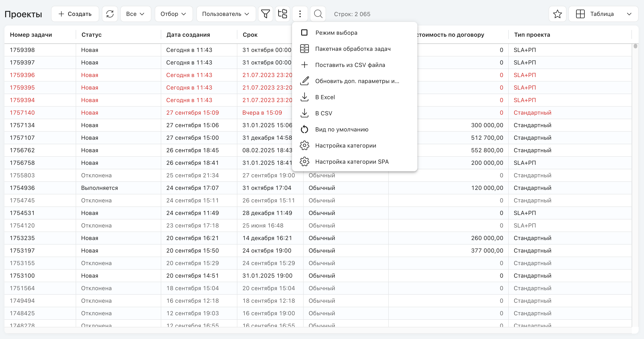Click the 260 000,00 contract value
This screenshot has width=644, height=339.
point(487,238)
